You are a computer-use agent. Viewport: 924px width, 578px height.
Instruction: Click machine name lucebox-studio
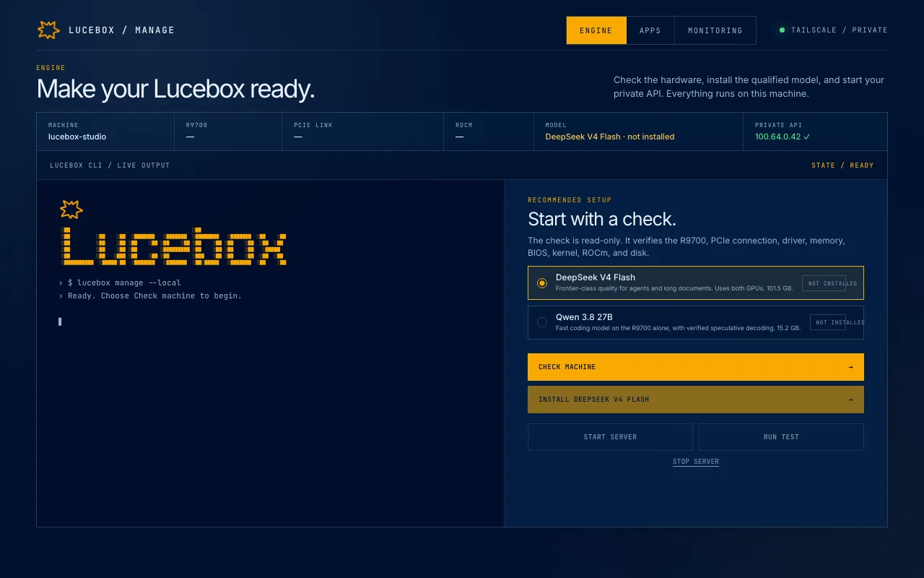coord(77,137)
